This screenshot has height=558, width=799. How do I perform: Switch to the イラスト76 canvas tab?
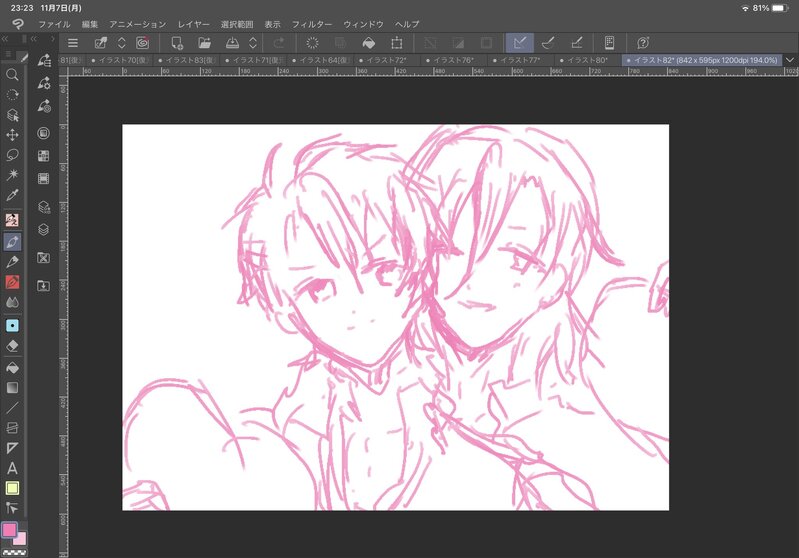pyautogui.click(x=453, y=60)
